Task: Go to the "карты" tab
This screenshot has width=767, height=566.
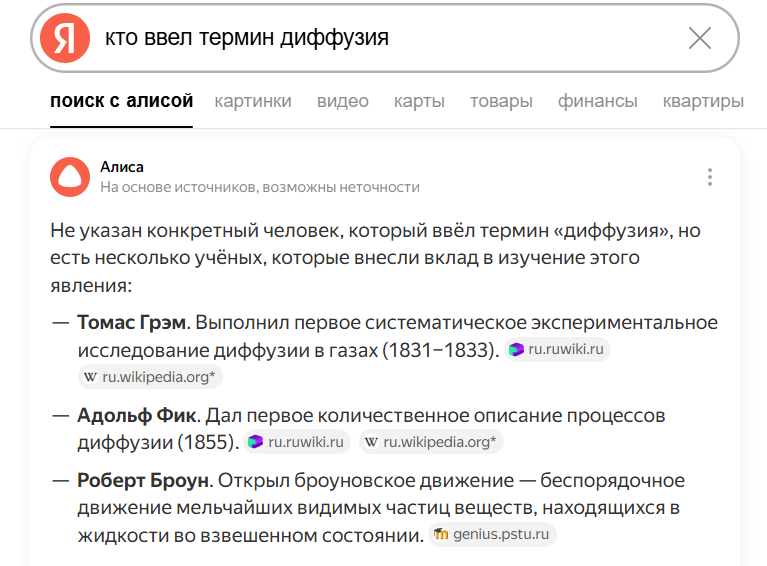Action: pyautogui.click(x=419, y=101)
